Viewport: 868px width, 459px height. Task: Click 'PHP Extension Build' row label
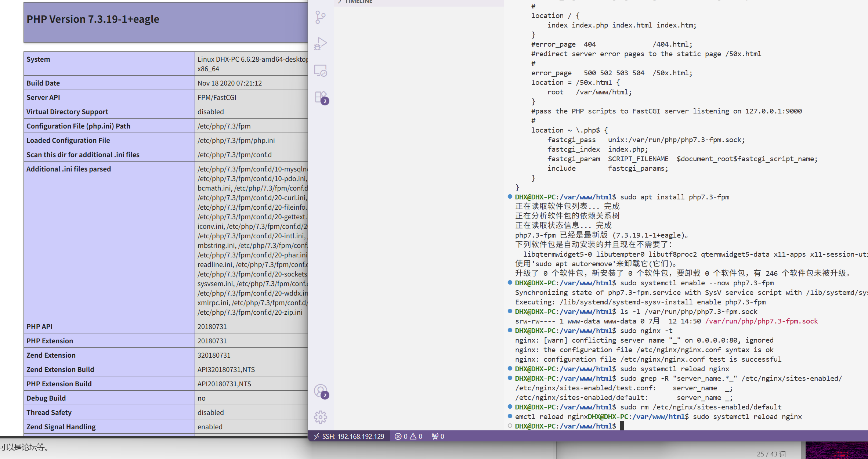[59, 384]
